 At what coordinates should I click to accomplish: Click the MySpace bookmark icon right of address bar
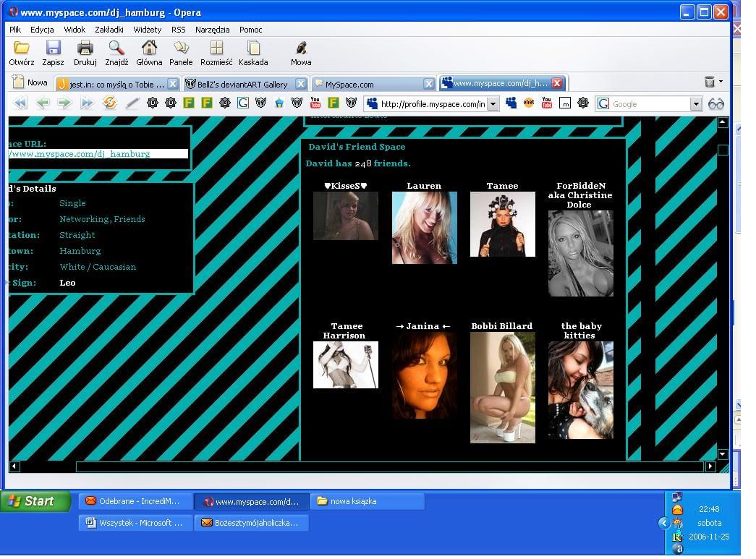pos(511,103)
